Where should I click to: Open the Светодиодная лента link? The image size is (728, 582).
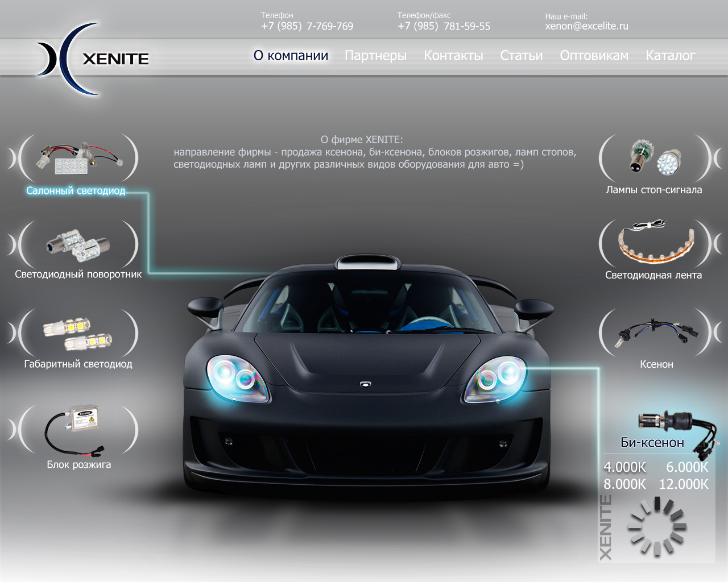pos(653,275)
